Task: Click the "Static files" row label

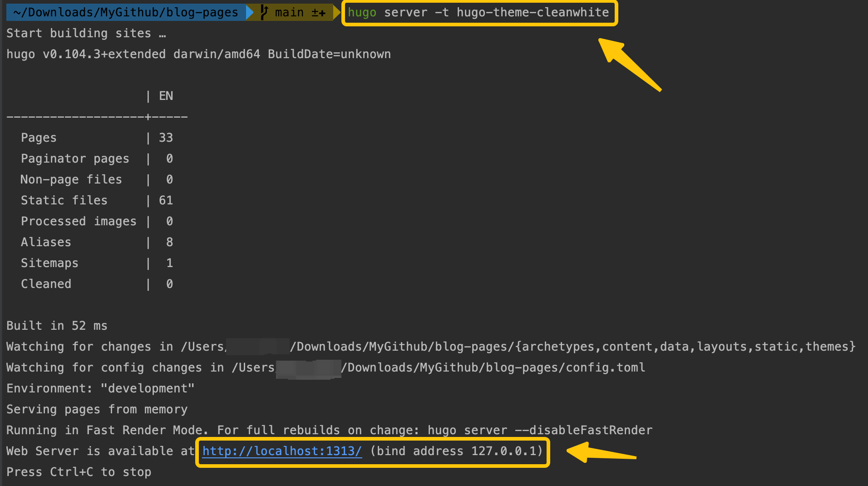Action: [64, 200]
